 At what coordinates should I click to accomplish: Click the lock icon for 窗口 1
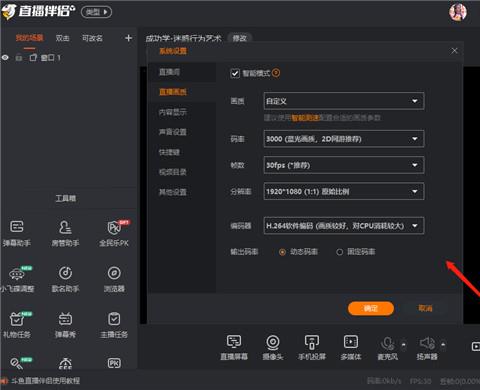pyautogui.click(x=19, y=58)
